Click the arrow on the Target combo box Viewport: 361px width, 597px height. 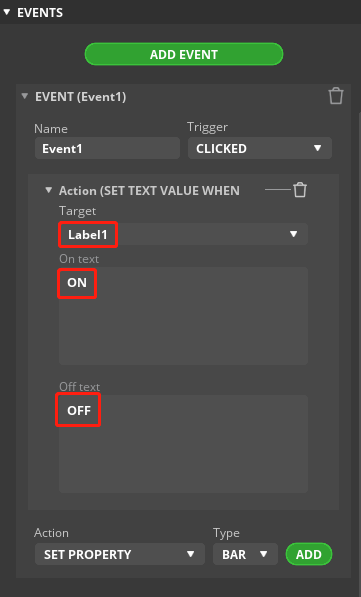[293, 234]
